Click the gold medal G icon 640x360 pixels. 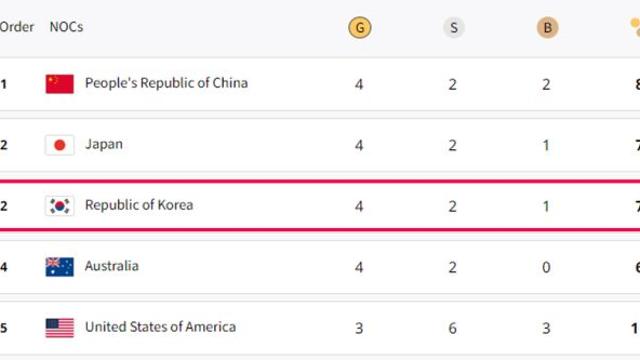(x=360, y=27)
